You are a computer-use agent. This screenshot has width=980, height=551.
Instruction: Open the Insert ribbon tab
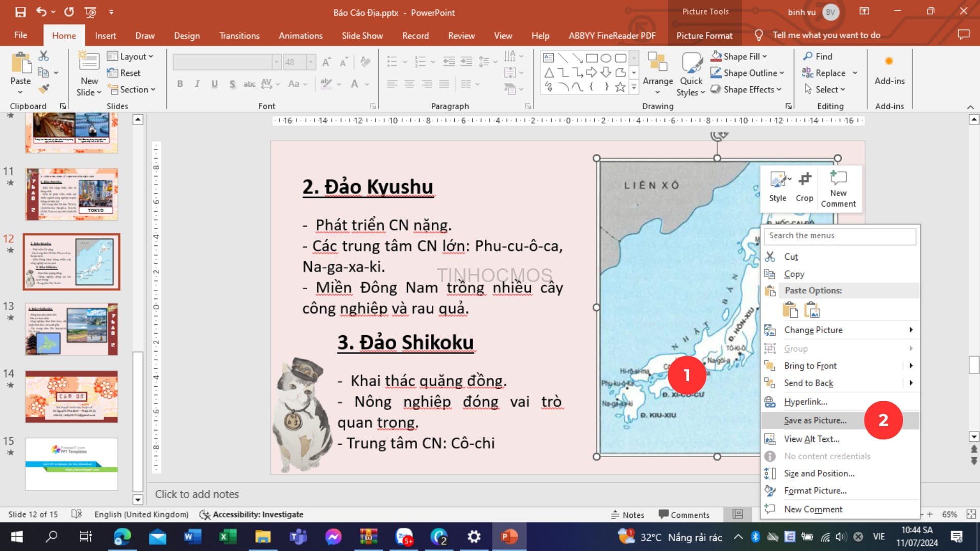click(x=105, y=36)
